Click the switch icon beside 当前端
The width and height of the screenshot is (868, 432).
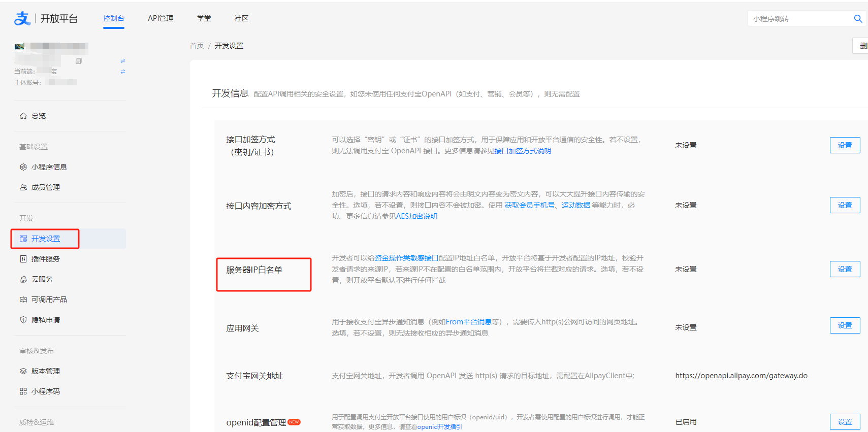[123, 72]
